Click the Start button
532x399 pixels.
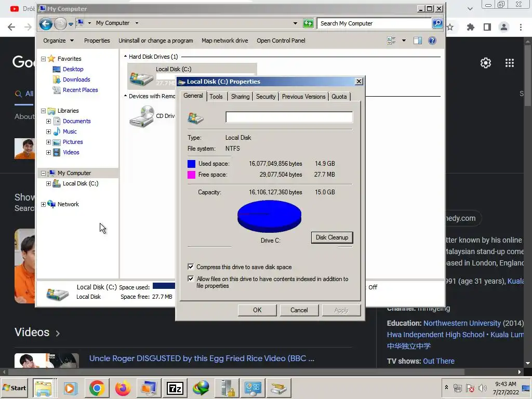tap(15, 388)
